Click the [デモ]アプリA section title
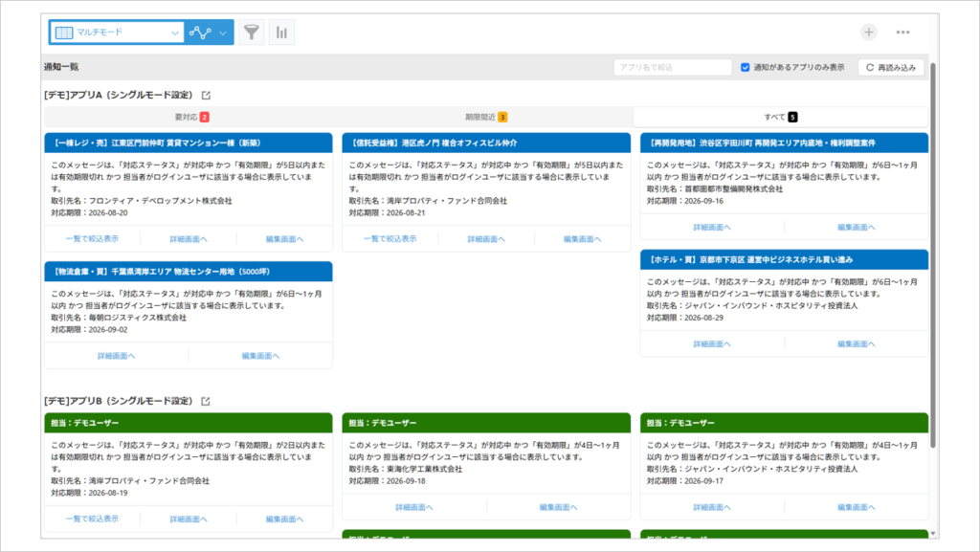The width and height of the screenshot is (980, 552). point(119,95)
